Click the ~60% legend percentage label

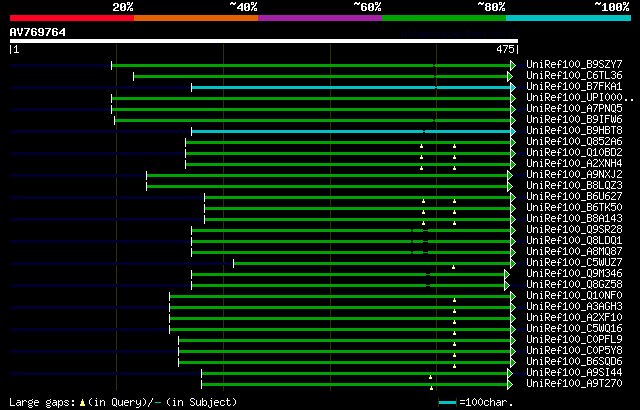point(367,7)
